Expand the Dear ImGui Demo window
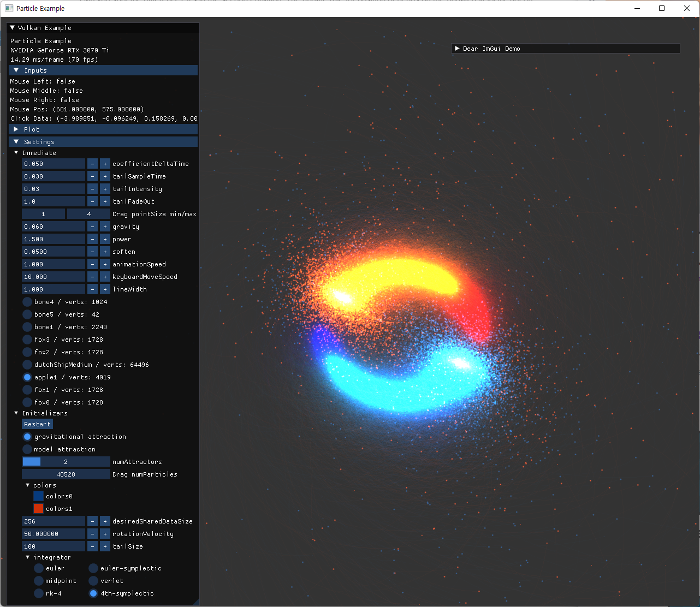The image size is (700, 607). point(457,49)
